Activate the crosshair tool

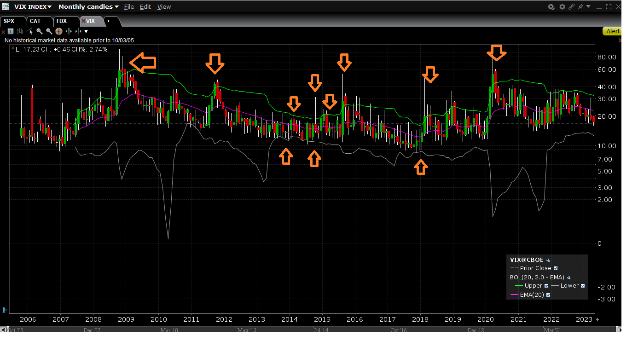tap(59, 31)
